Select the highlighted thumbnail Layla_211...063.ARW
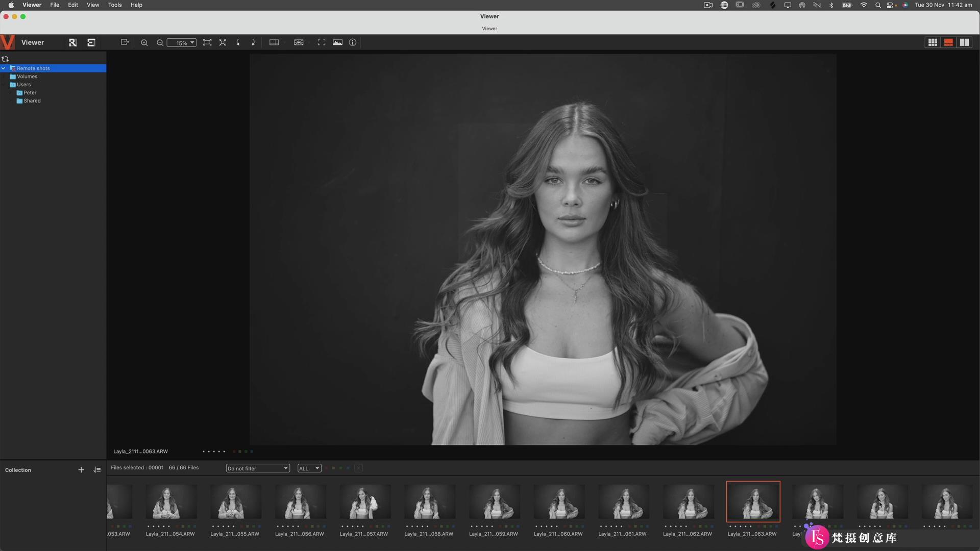The width and height of the screenshot is (980, 551). point(753,502)
